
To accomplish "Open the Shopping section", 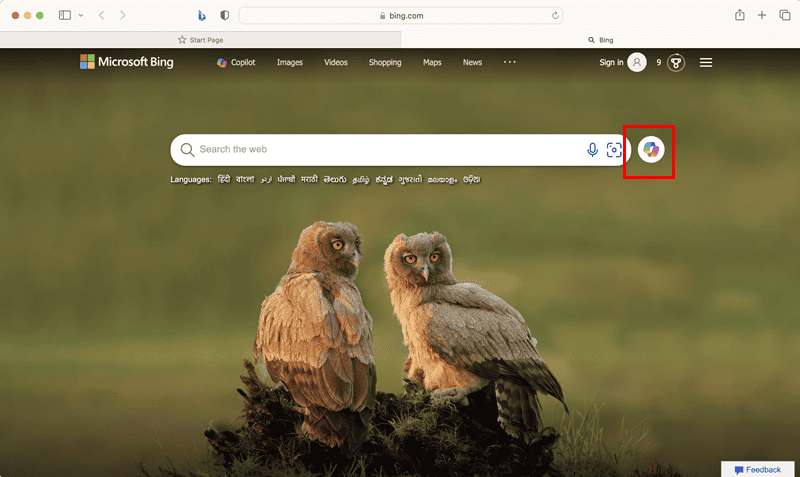I will 385,62.
